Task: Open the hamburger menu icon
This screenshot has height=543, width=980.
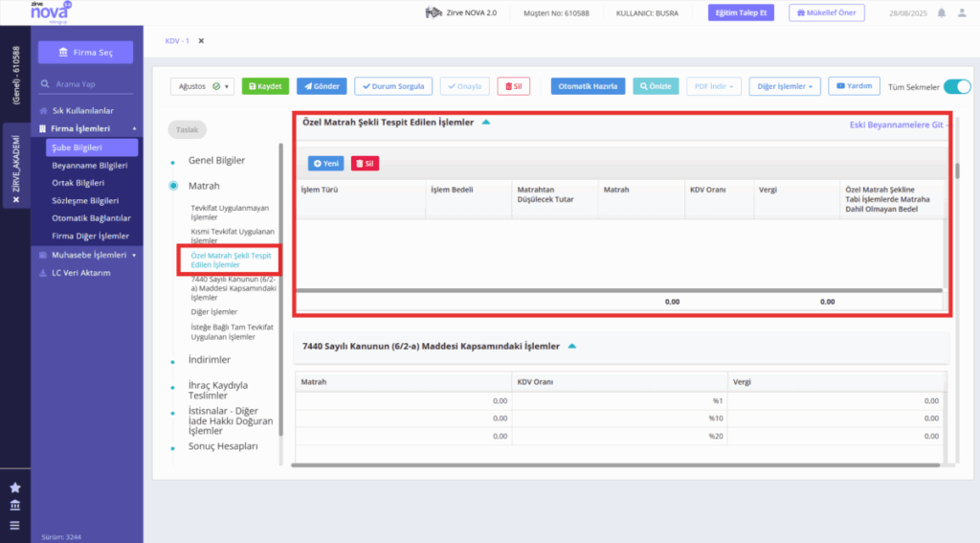Action: point(15,526)
